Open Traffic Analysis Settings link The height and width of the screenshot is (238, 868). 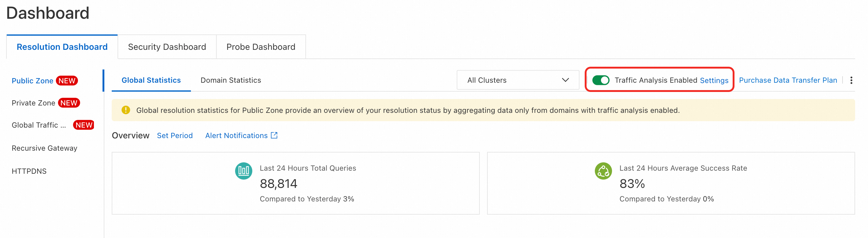point(714,80)
